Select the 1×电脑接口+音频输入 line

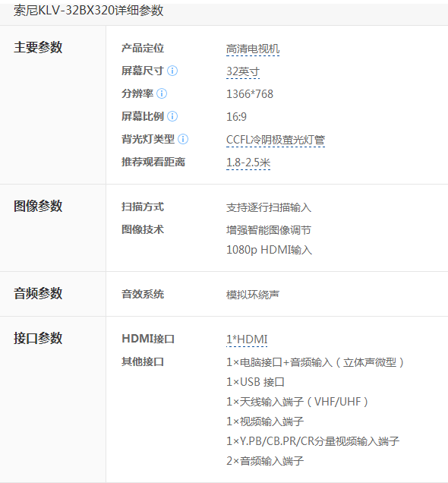(315, 362)
